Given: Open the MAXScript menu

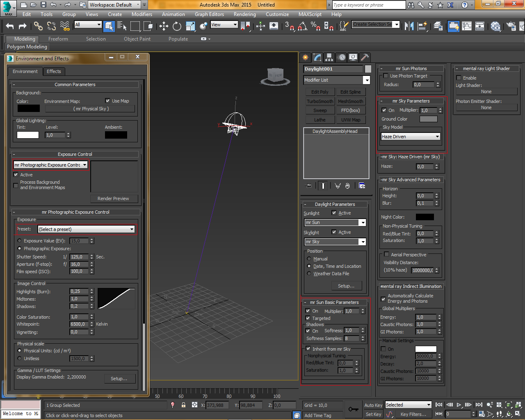Looking at the screenshot, I should (x=310, y=14).
